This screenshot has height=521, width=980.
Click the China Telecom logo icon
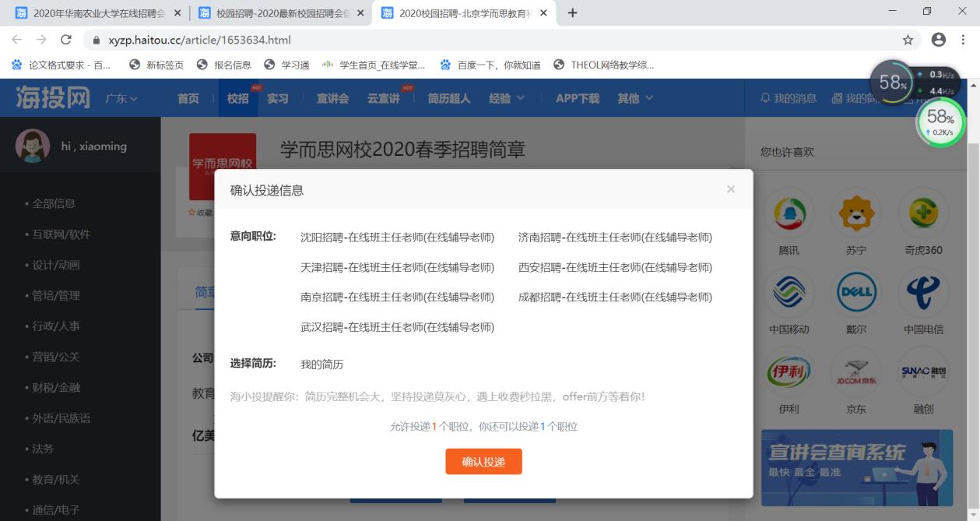pos(923,293)
